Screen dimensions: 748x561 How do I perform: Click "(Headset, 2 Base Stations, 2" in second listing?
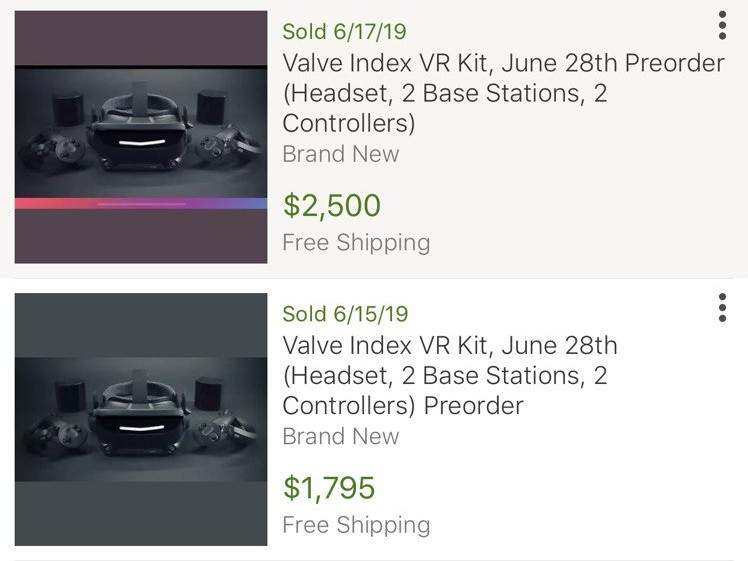click(445, 377)
